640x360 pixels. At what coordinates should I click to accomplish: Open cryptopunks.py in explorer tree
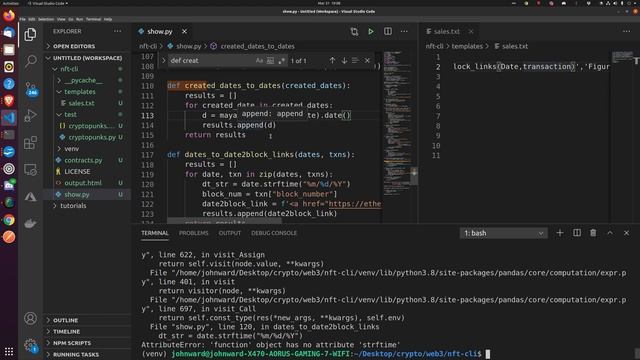pyautogui.click(x=87, y=138)
